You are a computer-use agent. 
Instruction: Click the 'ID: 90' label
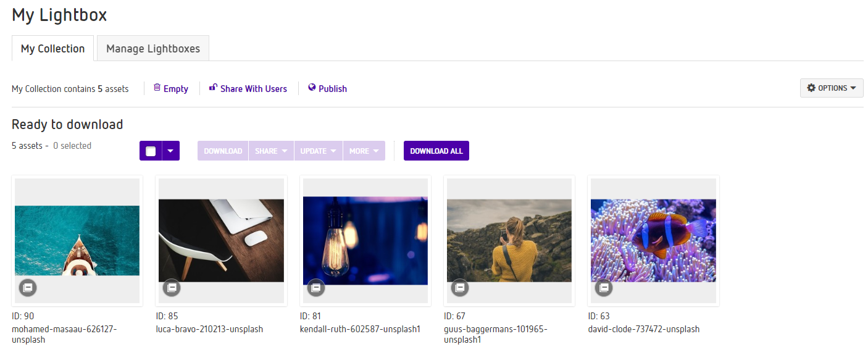pyautogui.click(x=23, y=316)
